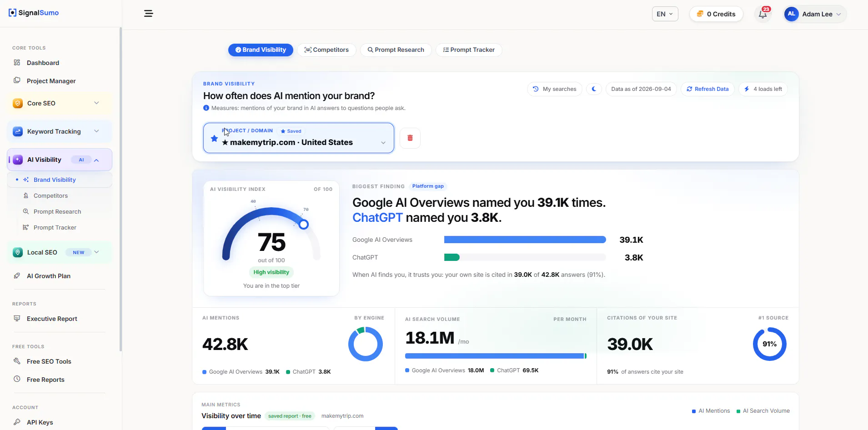Open the notifications bell

[x=763, y=14]
